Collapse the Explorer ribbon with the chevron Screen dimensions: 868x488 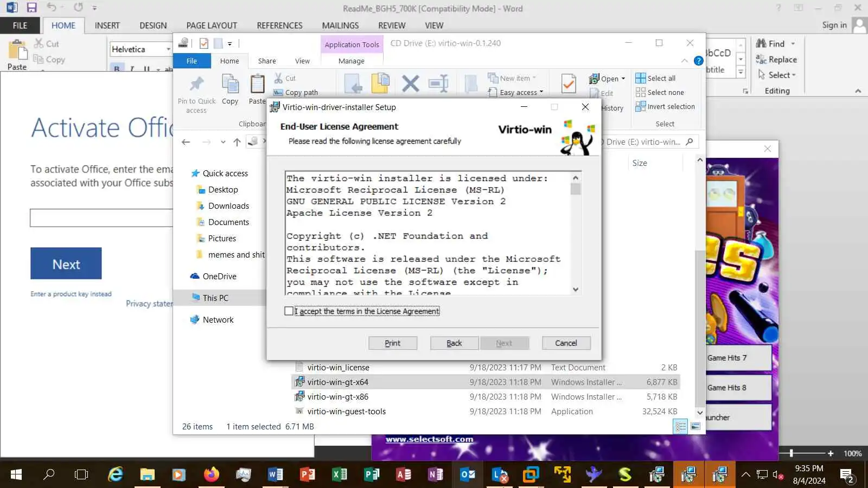click(x=685, y=61)
